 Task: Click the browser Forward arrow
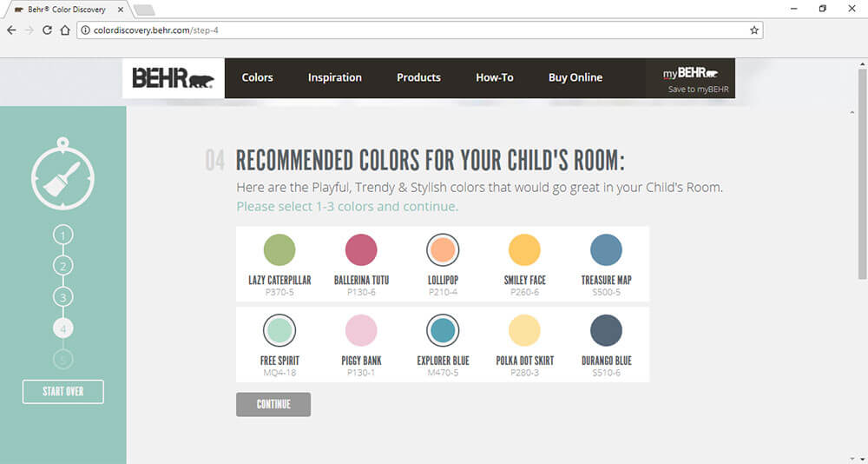click(30, 30)
